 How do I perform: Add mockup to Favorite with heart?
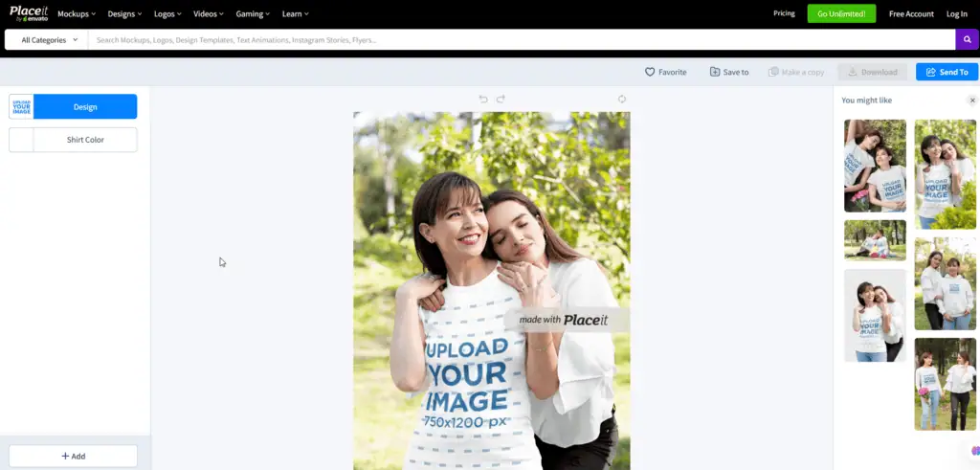coord(665,72)
